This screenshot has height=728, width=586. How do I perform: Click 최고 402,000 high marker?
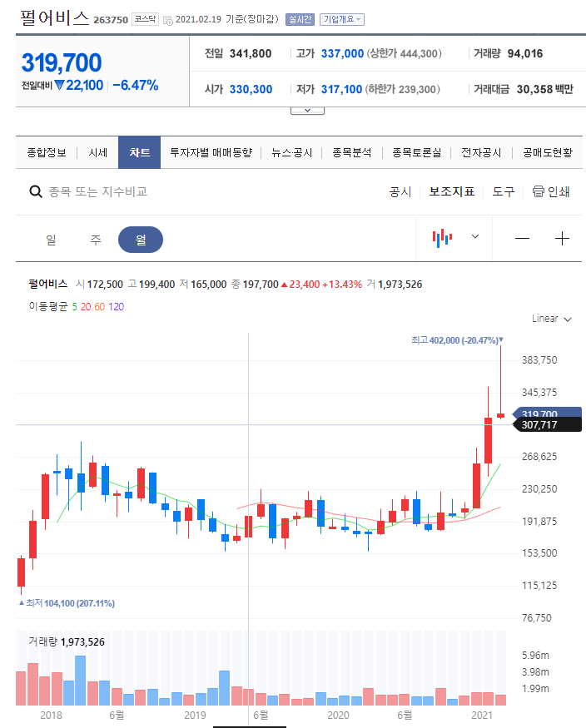457,340
